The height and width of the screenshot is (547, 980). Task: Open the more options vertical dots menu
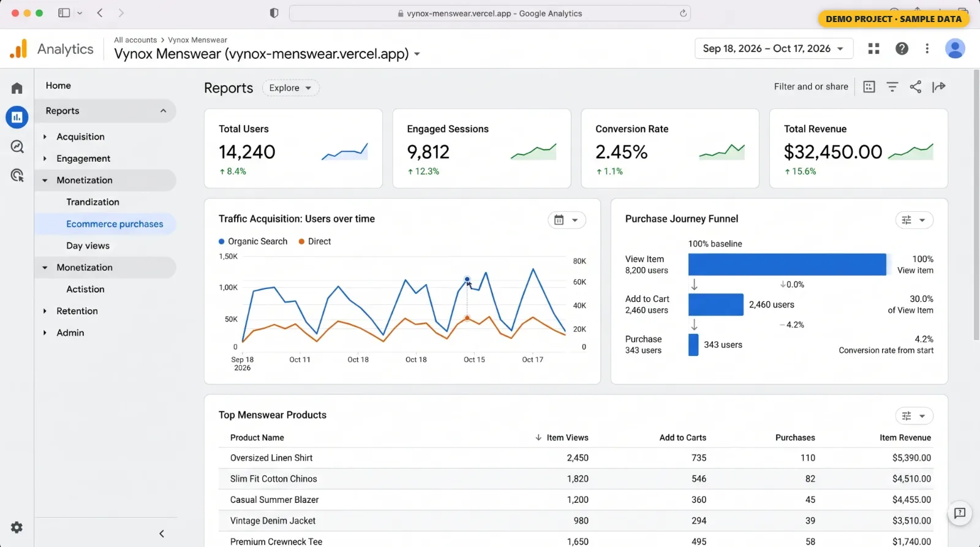point(927,48)
